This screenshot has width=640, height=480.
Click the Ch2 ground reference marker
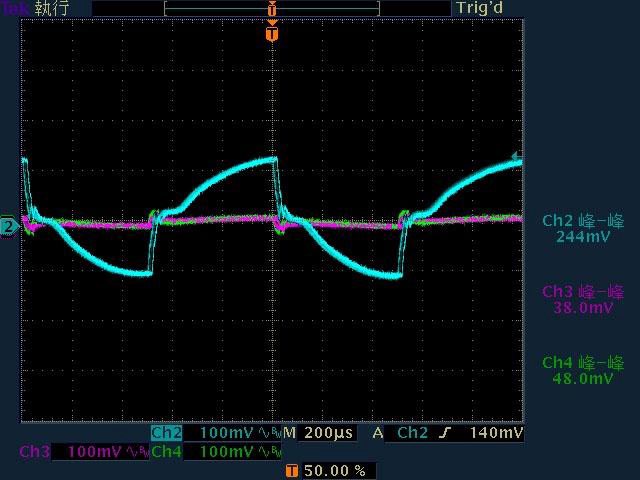tap(9, 227)
